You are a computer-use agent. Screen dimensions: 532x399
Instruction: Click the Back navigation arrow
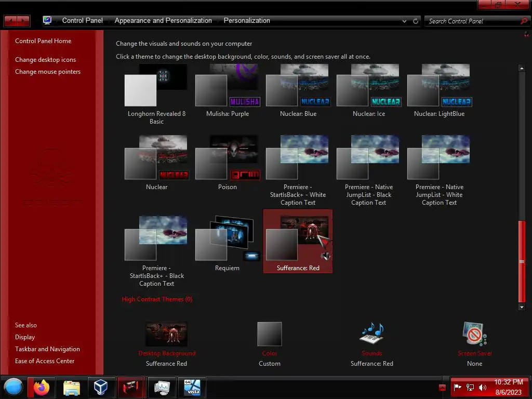click(x=10, y=21)
